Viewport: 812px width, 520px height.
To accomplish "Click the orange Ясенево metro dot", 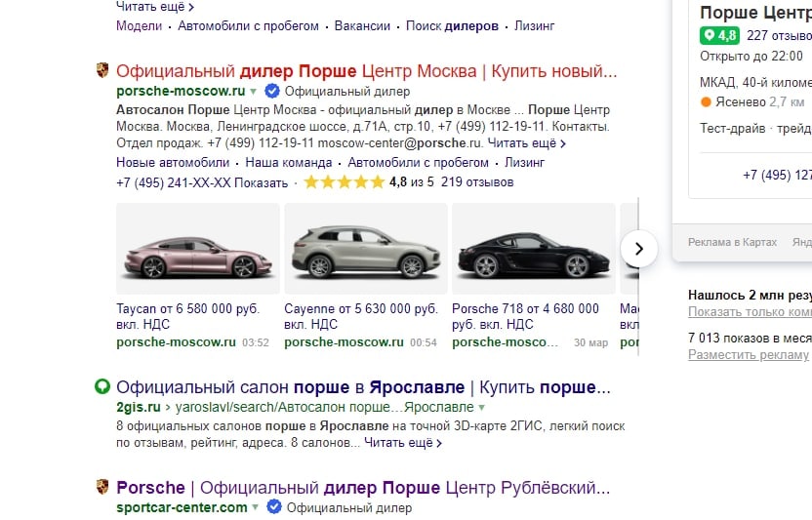I will pos(706,102).
